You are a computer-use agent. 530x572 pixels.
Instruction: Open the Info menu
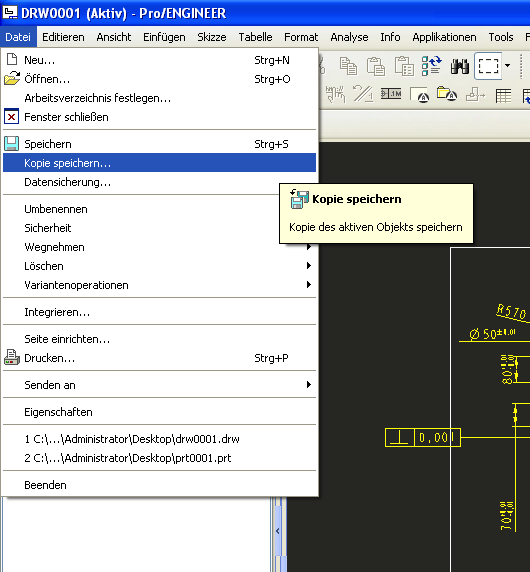click(x=390, y=37)
